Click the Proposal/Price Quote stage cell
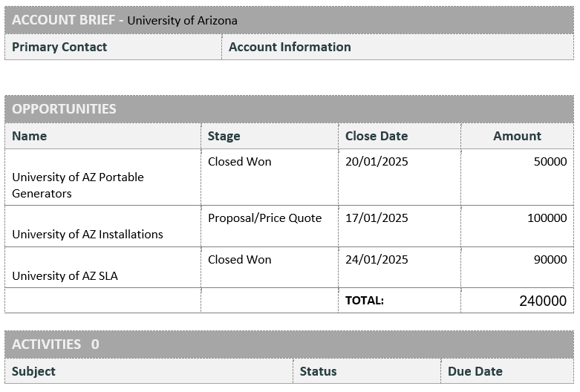Viewport: 580px width, 392px height. point(270,226)
